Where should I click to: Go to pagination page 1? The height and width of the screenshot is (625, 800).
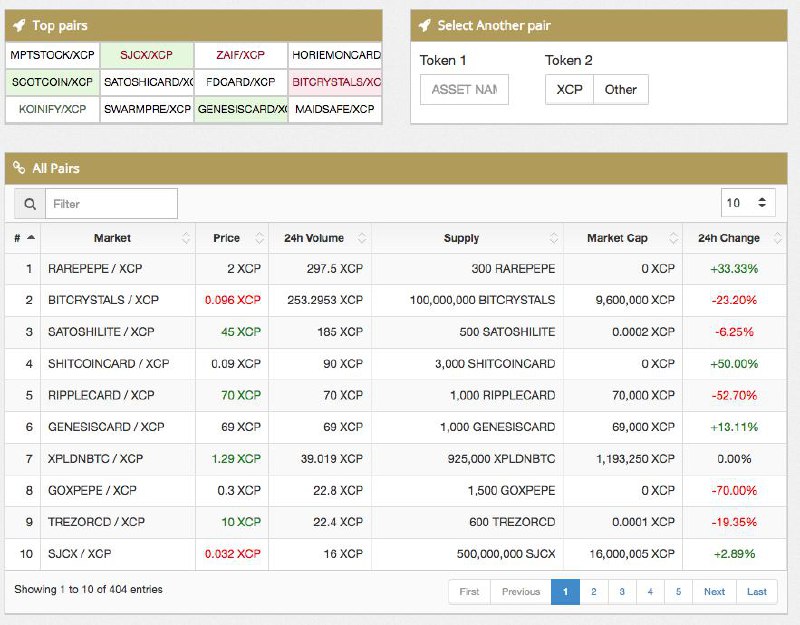(565, 592)
